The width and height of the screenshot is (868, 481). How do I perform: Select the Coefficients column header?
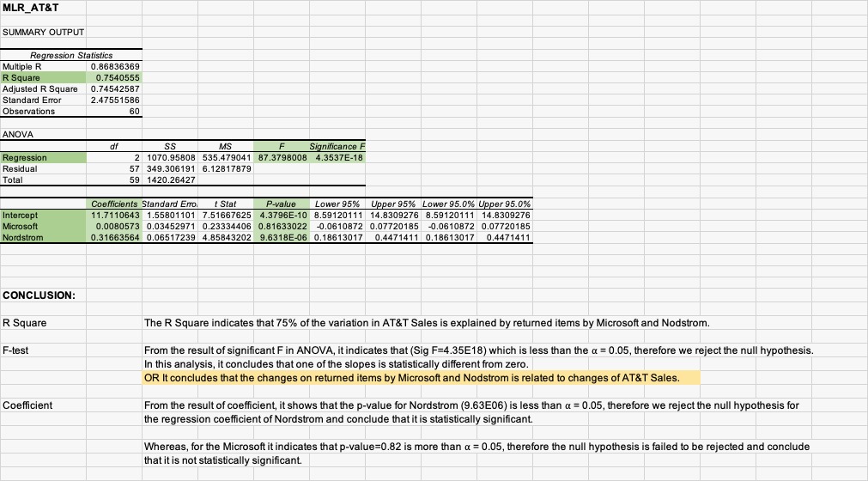tap(114, 204)
